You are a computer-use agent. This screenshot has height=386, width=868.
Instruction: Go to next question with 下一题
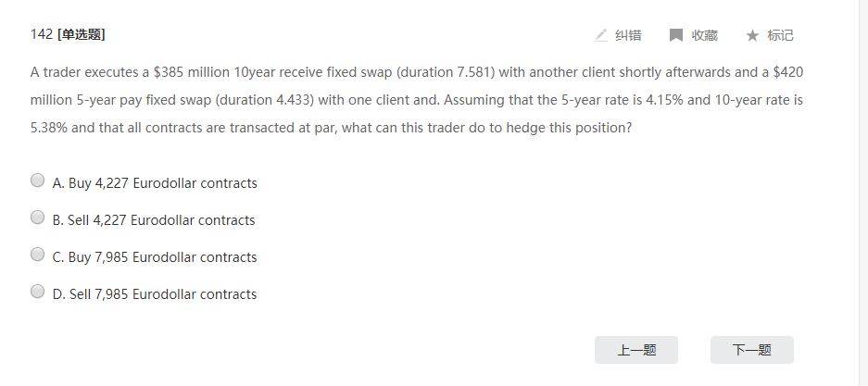click(x=751, y=350)
